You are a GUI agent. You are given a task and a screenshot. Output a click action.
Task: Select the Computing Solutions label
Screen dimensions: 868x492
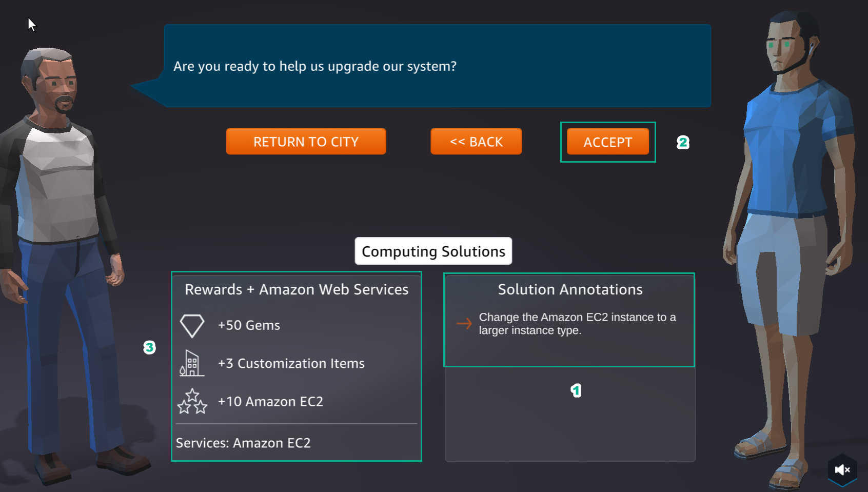433,251
